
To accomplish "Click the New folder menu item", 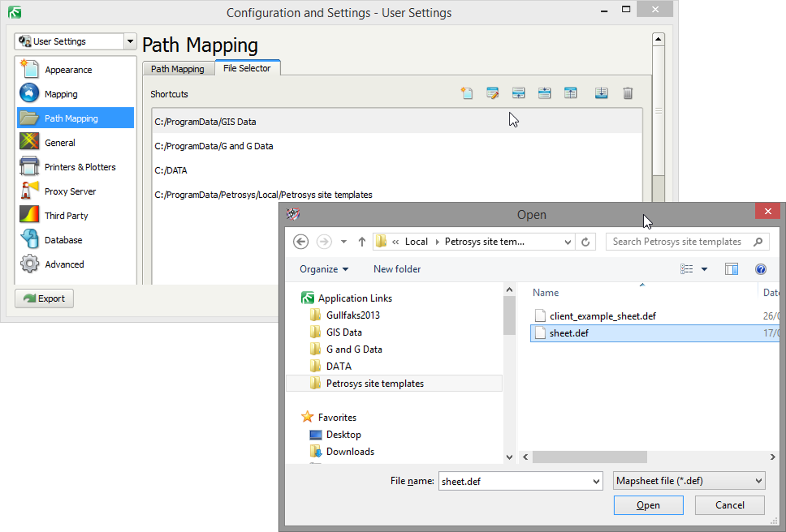I will point(396,269).
